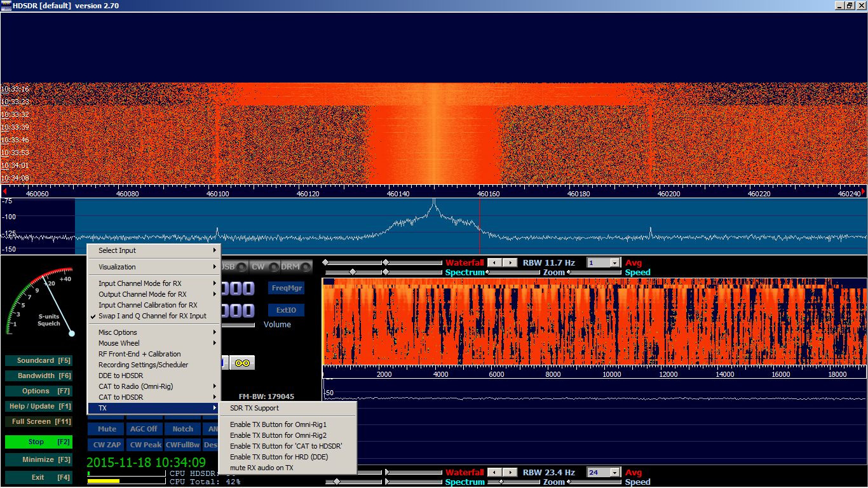Toggle the Notch filter button
Screen dimensions: 868x488
tap(183, 429)
